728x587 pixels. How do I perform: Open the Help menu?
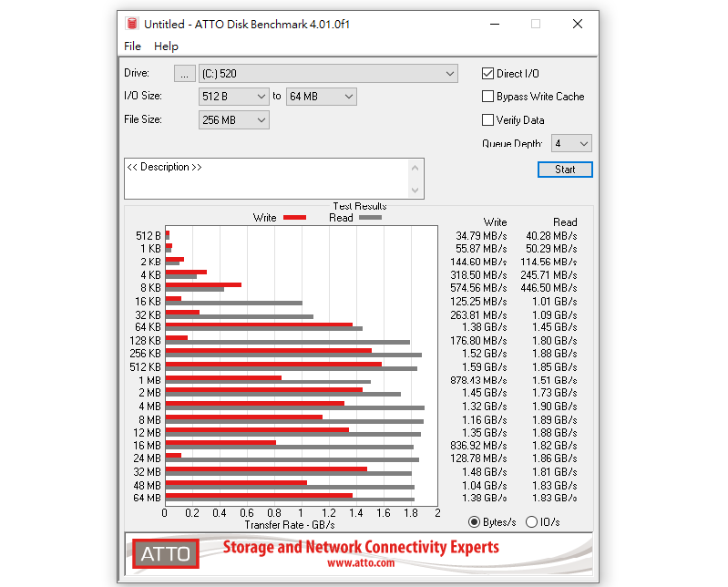point(166,46)
